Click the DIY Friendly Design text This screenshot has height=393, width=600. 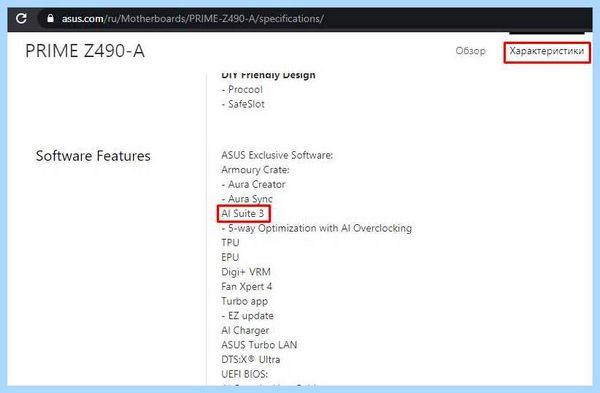coord(268,75)
